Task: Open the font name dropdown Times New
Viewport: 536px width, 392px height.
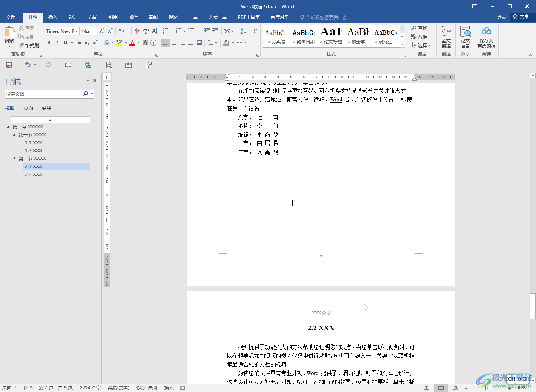Action: click(76, 31)
